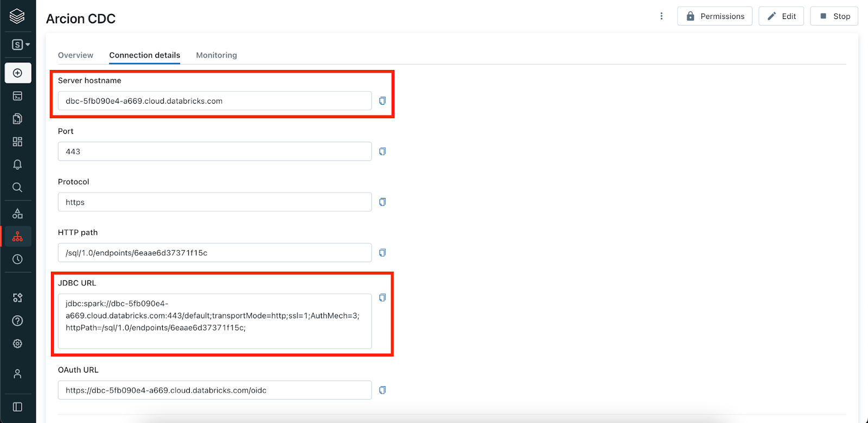The width and height of the screenshot is (868, 423).
Task: Copy the HTTP path value
Action: pyautogui.click(x=382, y=253)
